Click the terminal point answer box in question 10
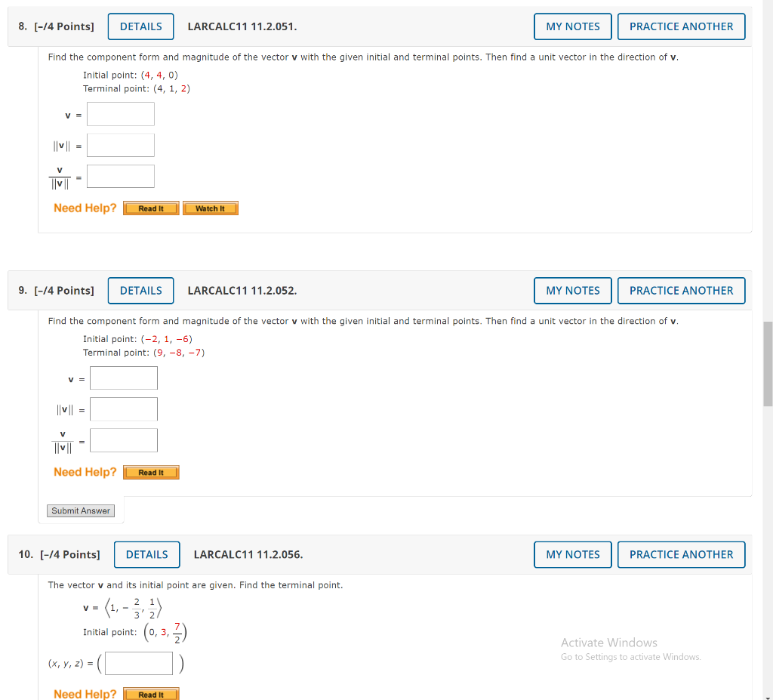 click(137, 663)
